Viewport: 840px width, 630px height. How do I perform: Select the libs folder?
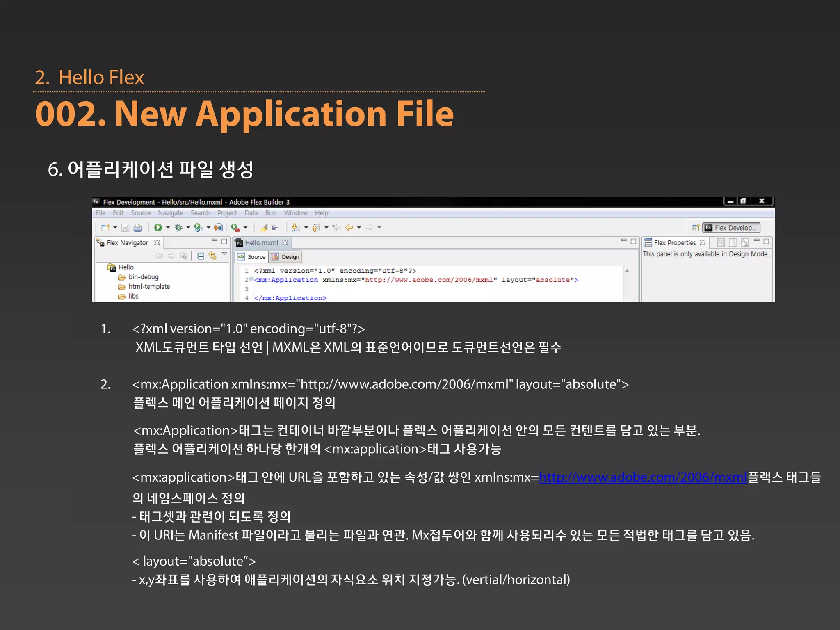(x=128, y=296)
